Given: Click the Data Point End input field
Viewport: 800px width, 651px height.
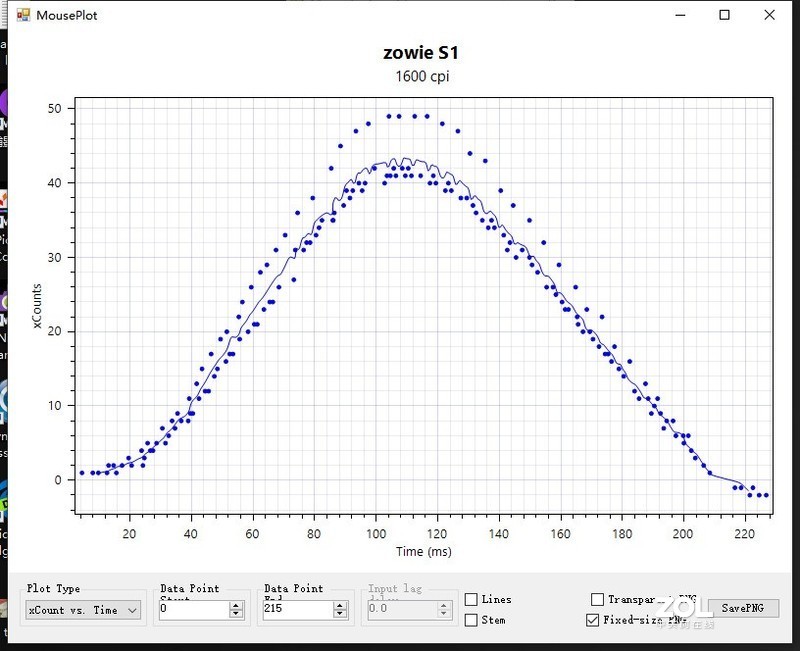Looking at the screenshot, I should click(x=298, y=609).
